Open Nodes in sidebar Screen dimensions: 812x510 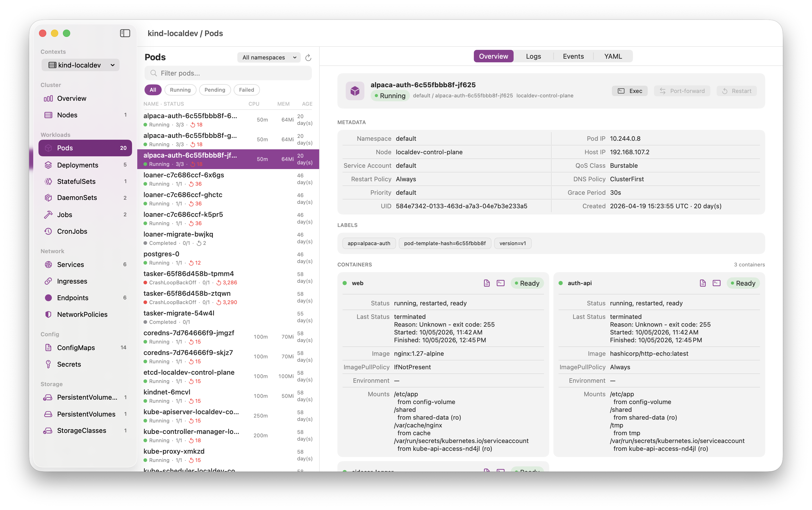85,115
